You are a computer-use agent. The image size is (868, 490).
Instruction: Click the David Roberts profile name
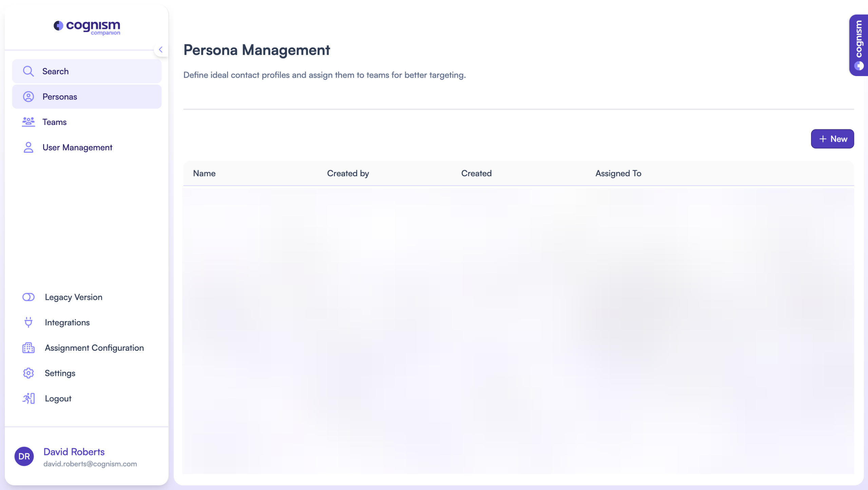(x=74, y=452)
